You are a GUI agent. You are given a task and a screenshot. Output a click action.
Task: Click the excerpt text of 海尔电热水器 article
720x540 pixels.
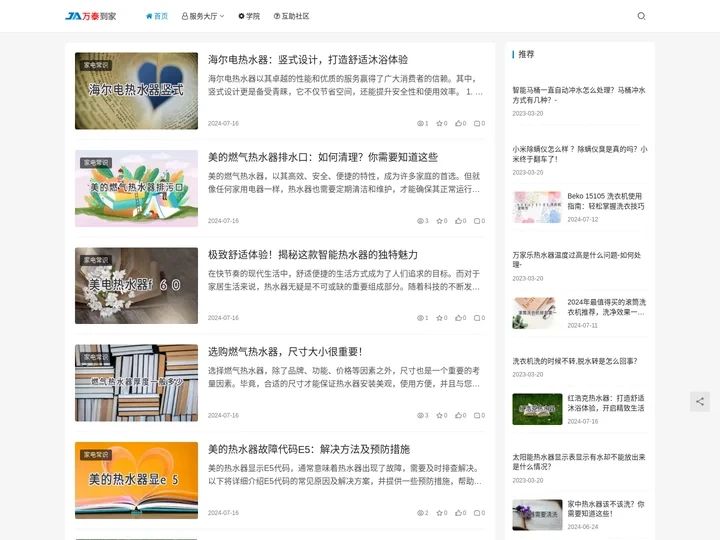coord(345,85)
